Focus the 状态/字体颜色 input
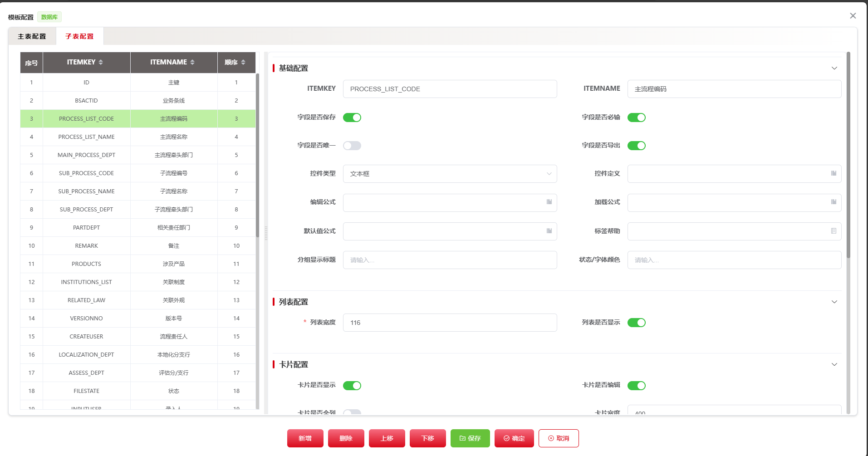Viewport: 868px width, 456px height. click(734, 260)
